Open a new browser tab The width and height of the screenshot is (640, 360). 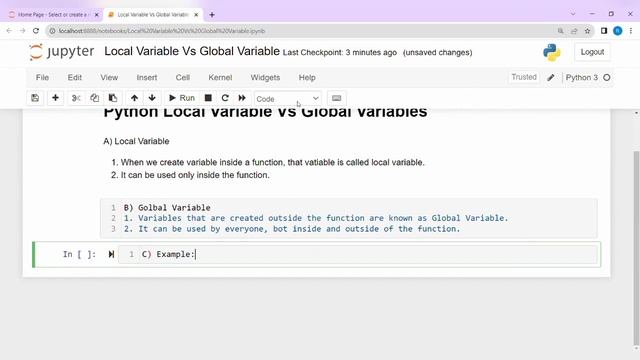pyautogui.click(x=212, y=15)
